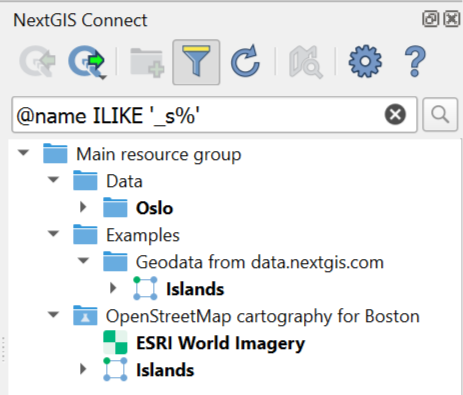Click the OpenStreetMap web map folder icon

click(85, 315)
